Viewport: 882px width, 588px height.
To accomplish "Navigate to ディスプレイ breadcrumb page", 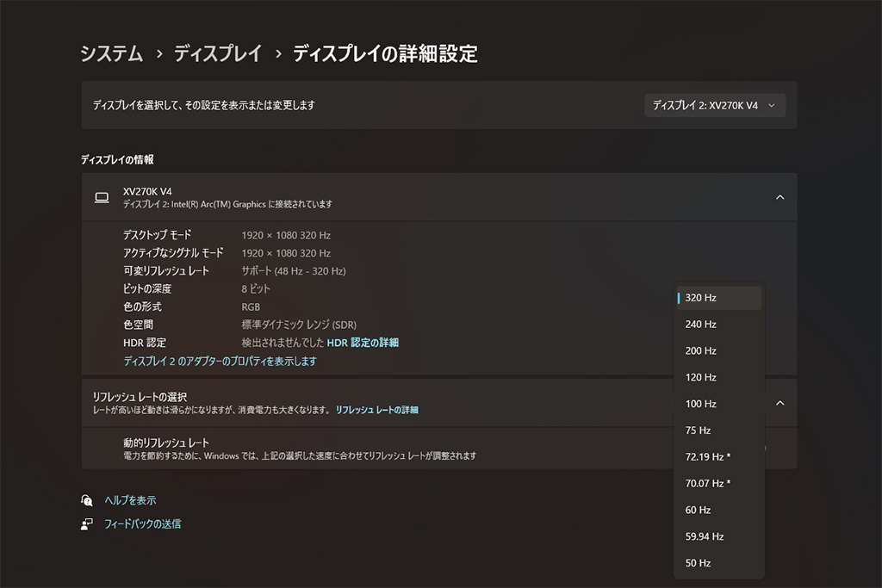I will 217,54.
